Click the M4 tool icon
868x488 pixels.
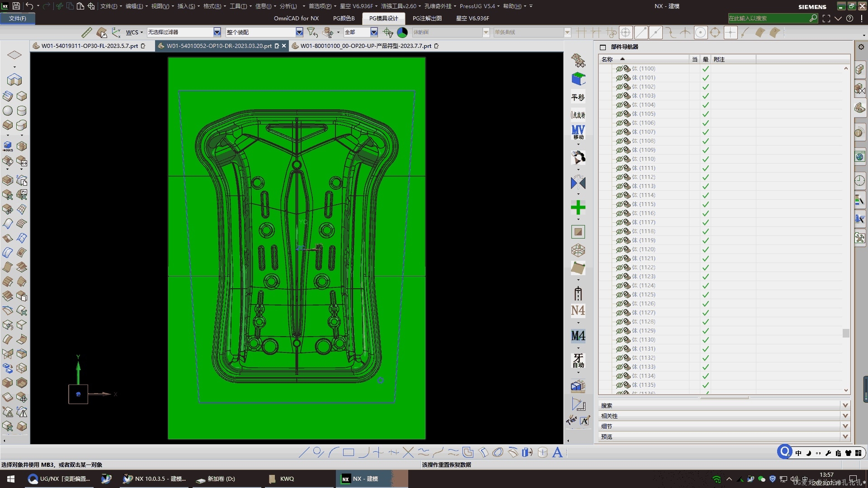tap(578, 336)
